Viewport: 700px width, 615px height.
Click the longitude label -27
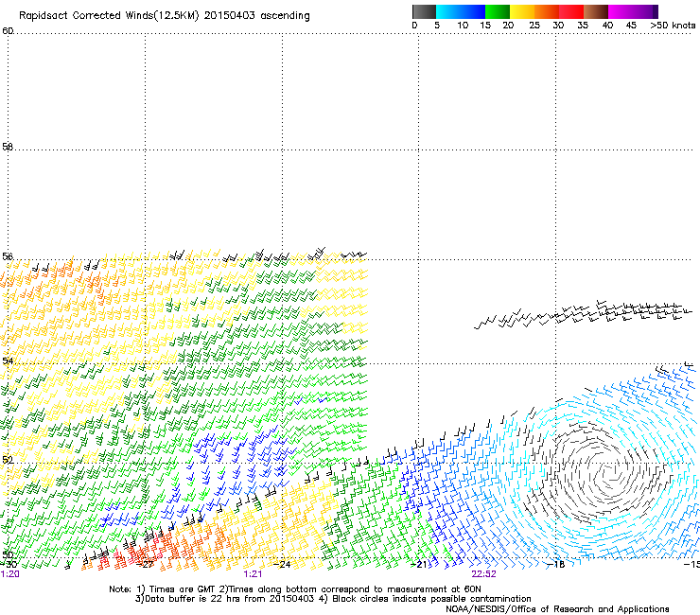145,564
